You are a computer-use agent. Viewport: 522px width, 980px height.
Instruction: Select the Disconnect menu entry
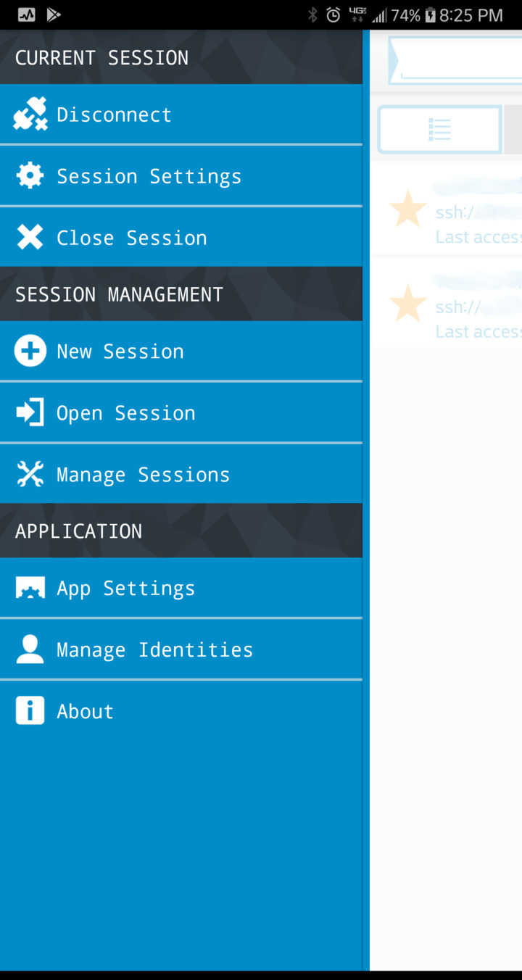pos(181,115)
